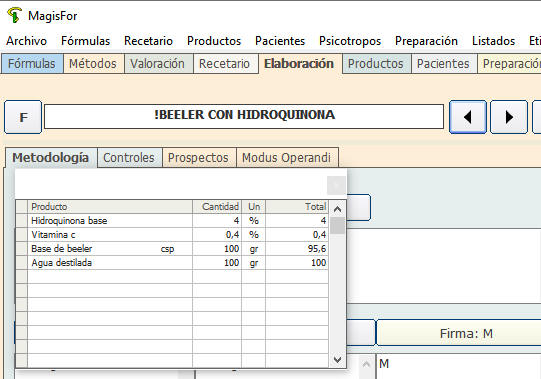Click the 0,4 quantity cell for Vitamina c
Image resolution: width=541 pixels, height=379 pixels.
[217, 235]
